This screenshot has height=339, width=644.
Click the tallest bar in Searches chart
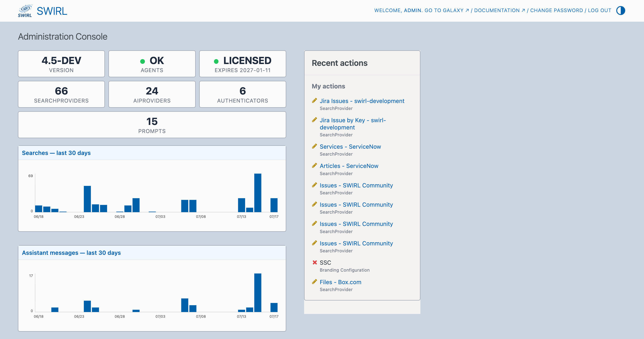pyautogui.click(x=258, y=193)
